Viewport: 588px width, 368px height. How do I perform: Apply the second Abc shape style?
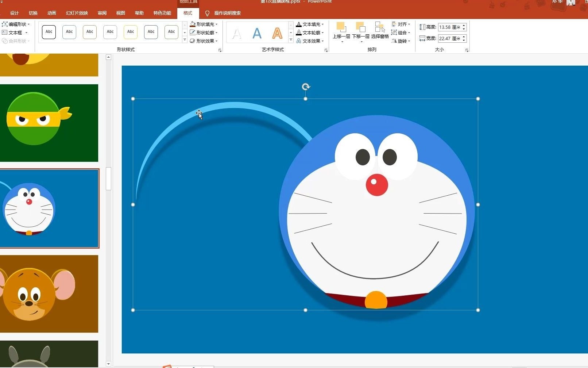(x=69, y=32)
